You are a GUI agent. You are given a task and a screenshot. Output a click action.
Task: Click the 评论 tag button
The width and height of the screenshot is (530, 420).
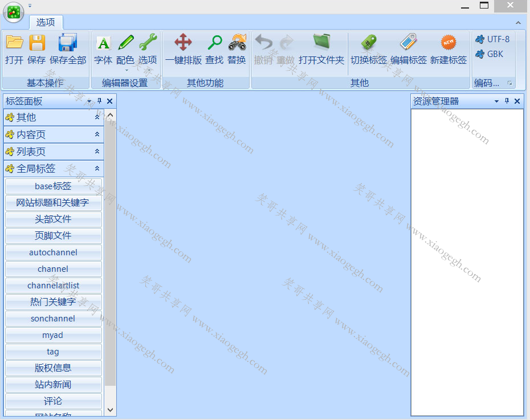point(54,401)
